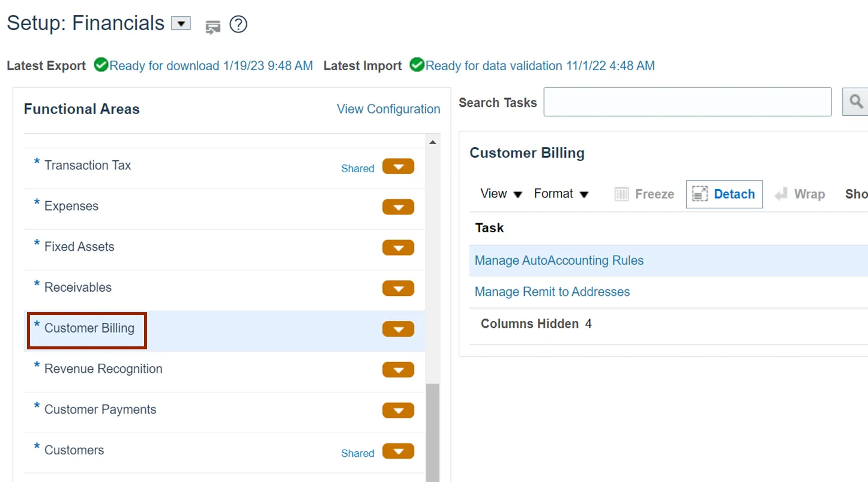Open the Receivables orange actions dropdown
The height and width of the screenshot is (482, 868).
(x=398, y=288)
